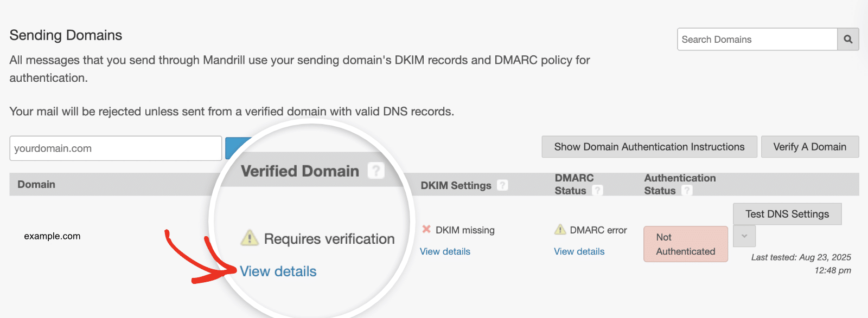Viewport: 868px width, 318px height.
Task: Click the Requires verification warning triangle icon
Action: 250,237
